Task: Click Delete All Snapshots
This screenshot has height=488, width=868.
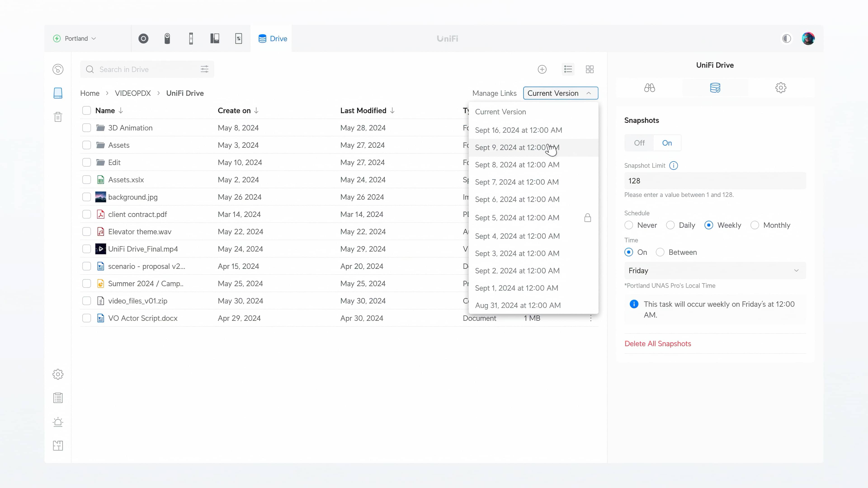Action: (658, 343)
